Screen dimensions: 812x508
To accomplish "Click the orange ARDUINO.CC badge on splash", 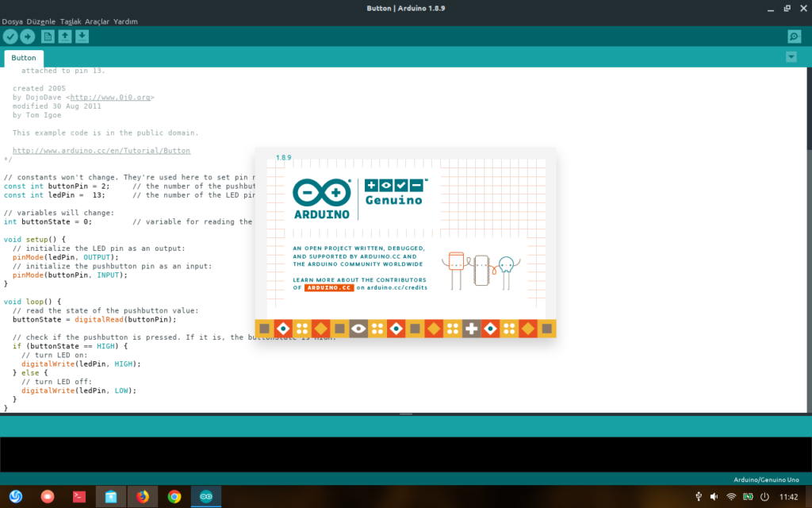I will click(x=329, y=287).
